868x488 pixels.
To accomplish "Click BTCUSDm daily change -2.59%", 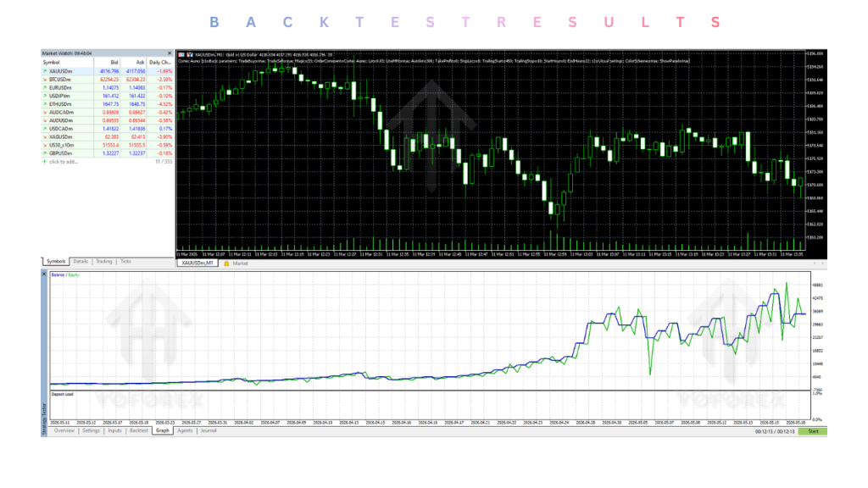I will [164, 80].
